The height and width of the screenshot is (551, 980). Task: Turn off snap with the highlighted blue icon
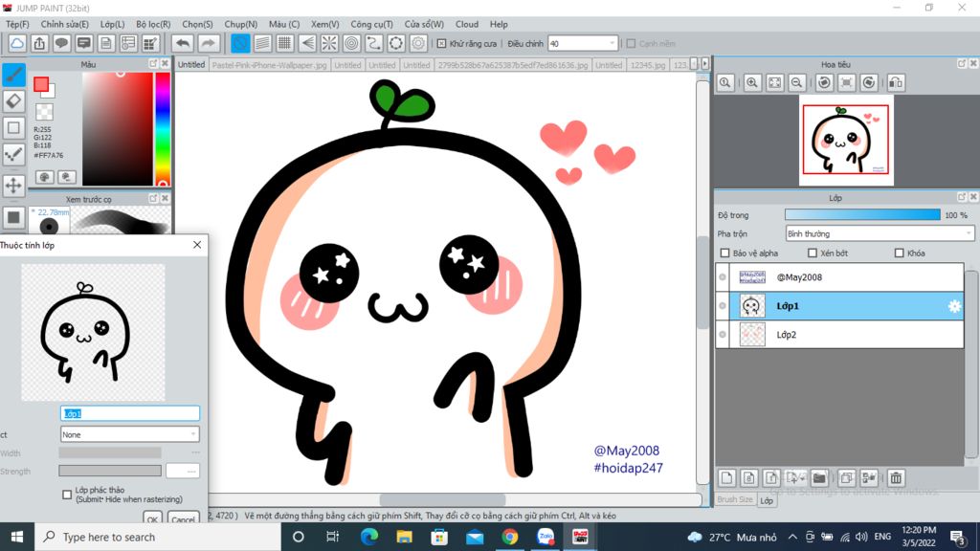pyautogui.click(x=240, y=43)
